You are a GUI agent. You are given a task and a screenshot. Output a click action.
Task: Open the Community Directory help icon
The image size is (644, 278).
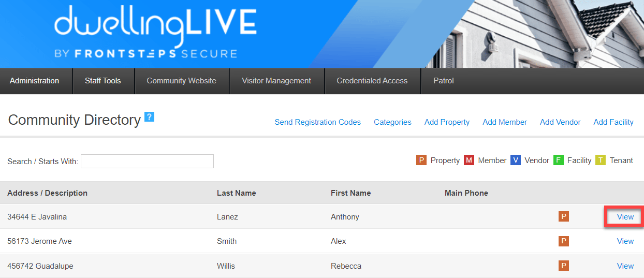(x=149, y=116)
